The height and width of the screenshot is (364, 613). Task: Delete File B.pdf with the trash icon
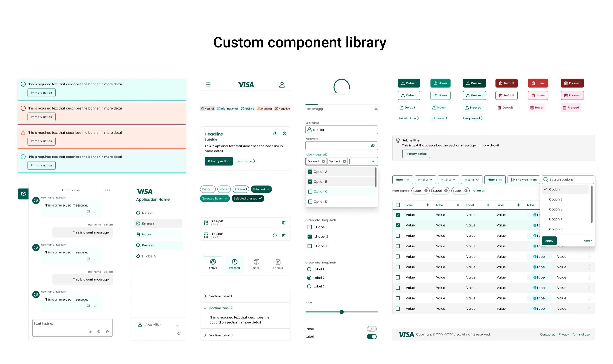[x=284, y=235]
